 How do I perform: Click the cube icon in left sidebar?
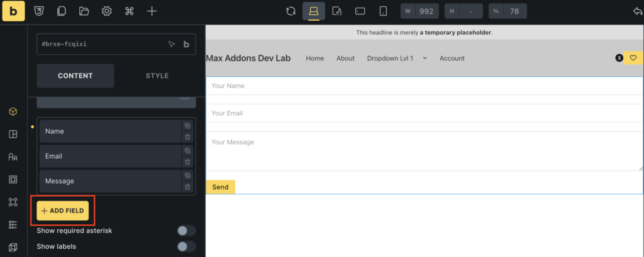click(13, 111)
